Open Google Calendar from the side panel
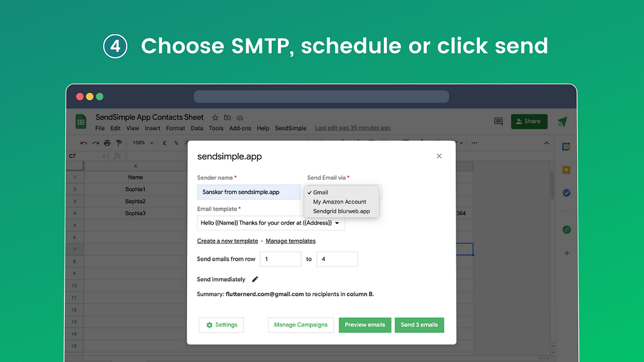Image resolution: width=644 pixels, height=362 pixels. pyautogui.click(x=566, y=146)
